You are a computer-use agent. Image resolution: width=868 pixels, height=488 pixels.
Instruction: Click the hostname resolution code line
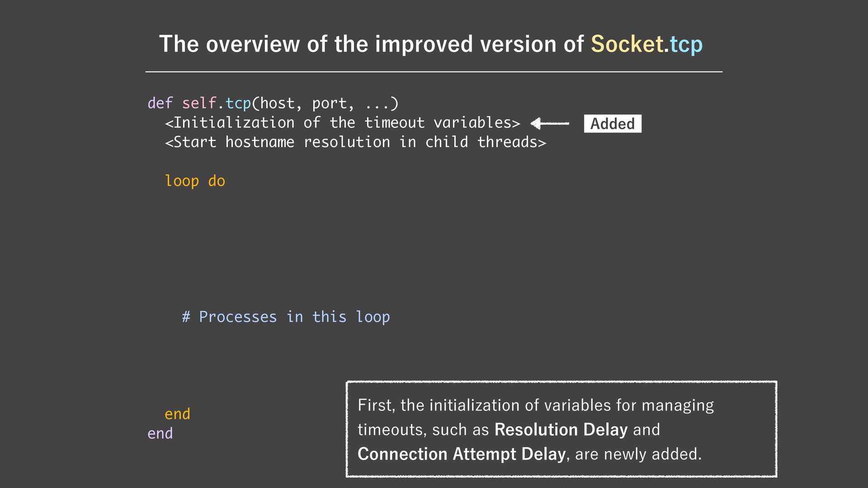click(355, 142)
